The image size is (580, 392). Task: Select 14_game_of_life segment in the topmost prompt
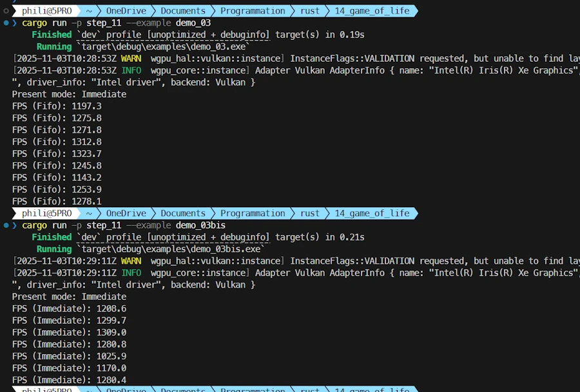pos(372,11)
